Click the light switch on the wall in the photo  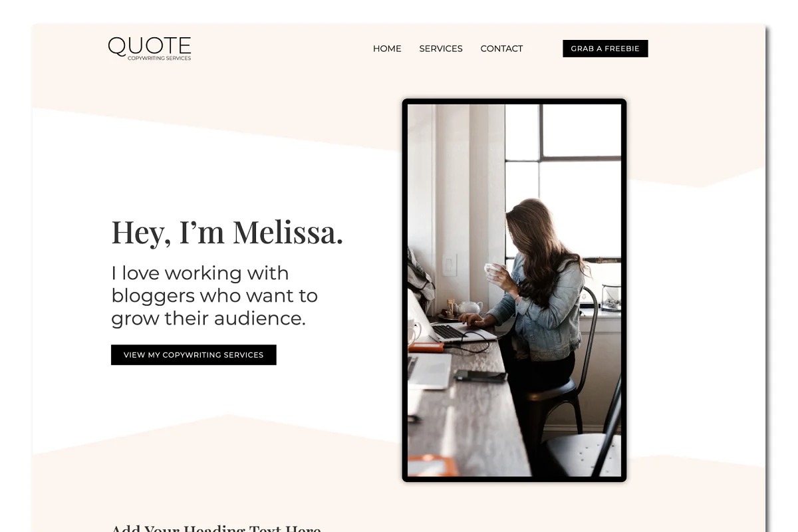click(450, 265)
